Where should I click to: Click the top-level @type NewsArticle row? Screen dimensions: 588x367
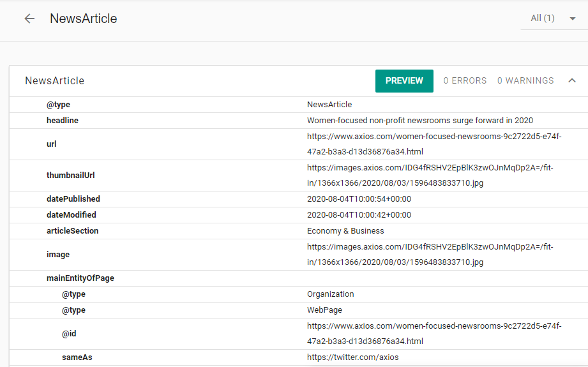(x=299, y=105)
